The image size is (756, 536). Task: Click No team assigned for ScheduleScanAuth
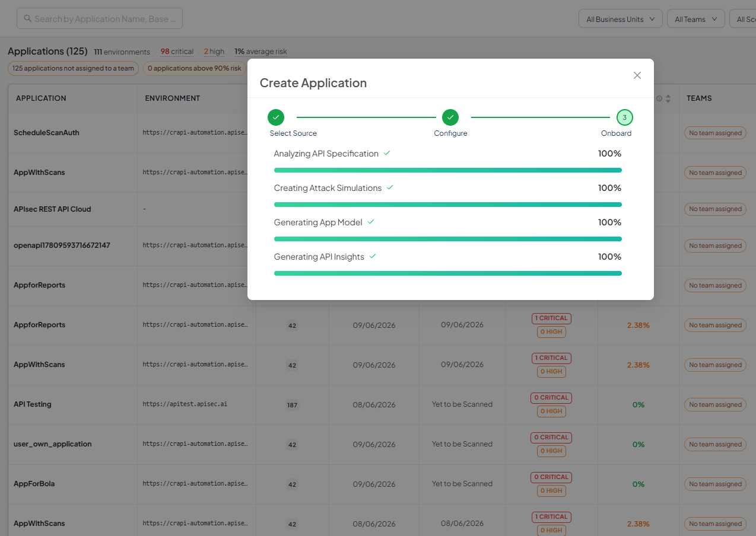point(716,133)
